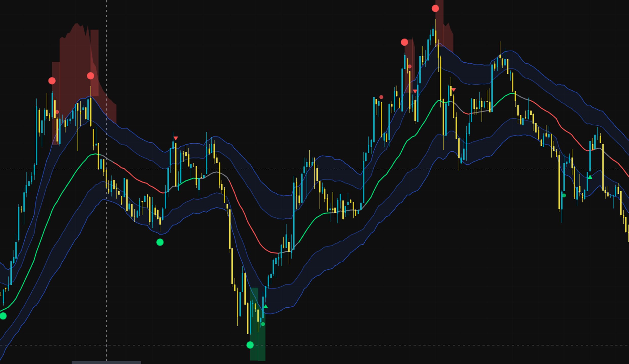This screenshot has width=629, height=364.
Task: Click the leftmost large red dot
Action: [x=52, y=81]
